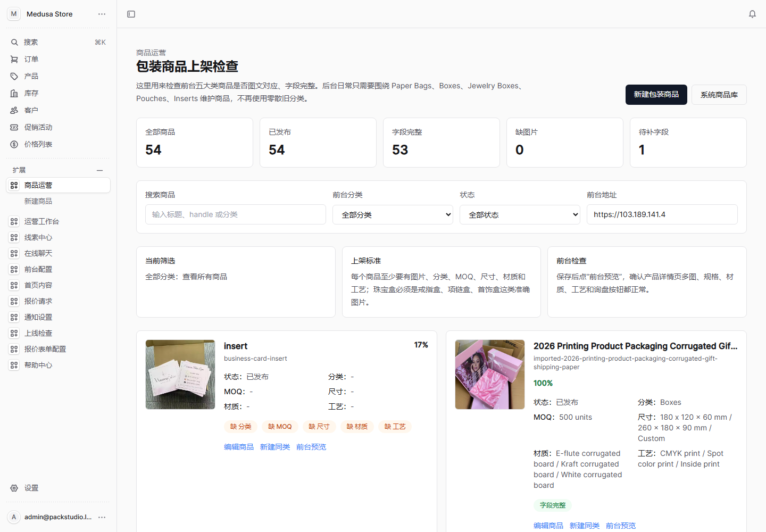Click the corrugated gift box thumbnail
This screenshot has height=532, width=766.
(490, 375)
